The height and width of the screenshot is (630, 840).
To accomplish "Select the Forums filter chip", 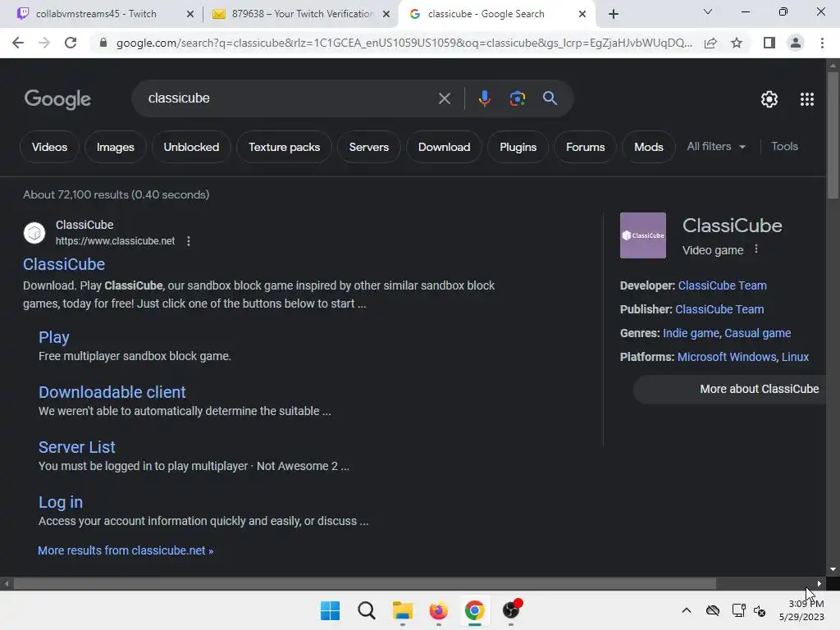I will [x=585, y=147].
